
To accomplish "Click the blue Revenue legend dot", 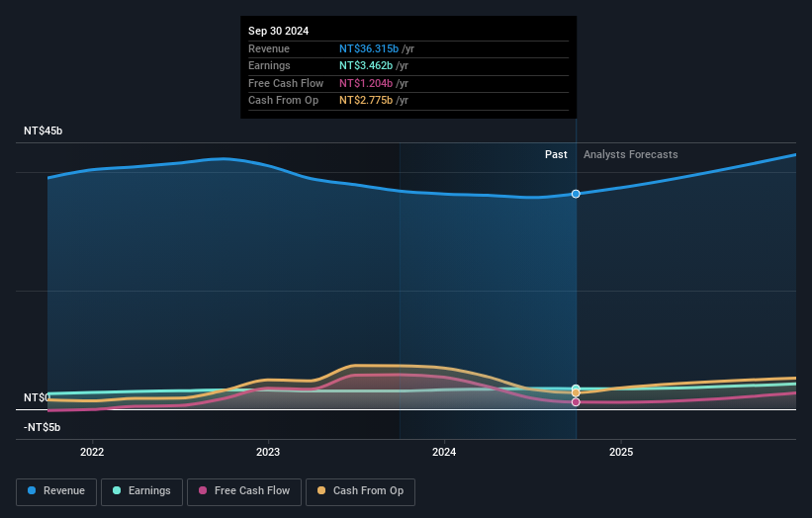I will (32, 490).
